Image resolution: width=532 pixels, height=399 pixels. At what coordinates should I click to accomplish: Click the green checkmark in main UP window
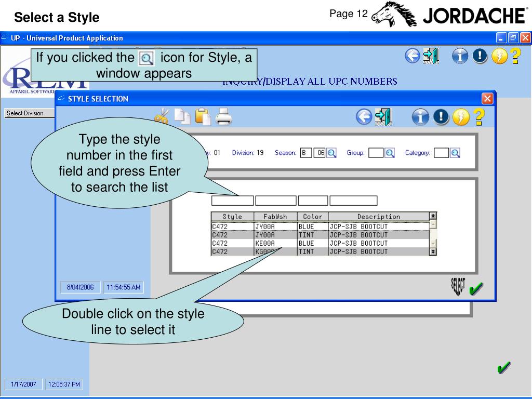click(504, 367)
